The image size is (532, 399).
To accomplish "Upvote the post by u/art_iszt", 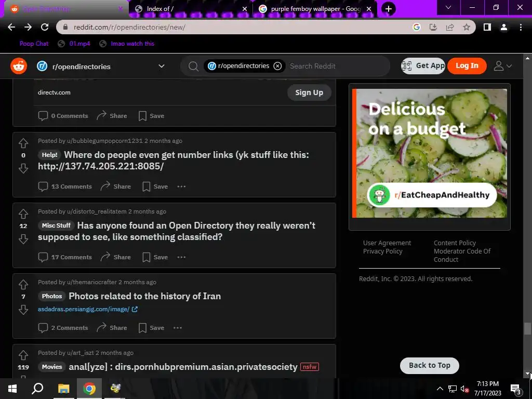I will (x=23, y=355).
